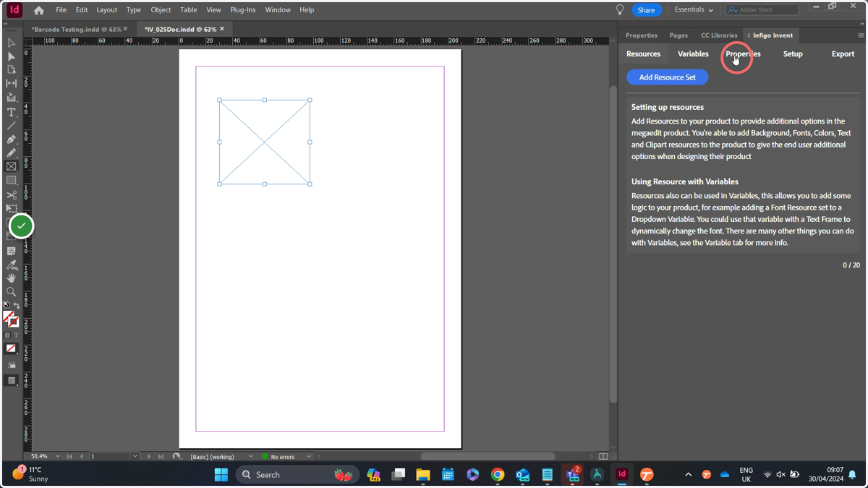Select the Gap tool
The image size is (868, 488).
[x=11, y=84]
